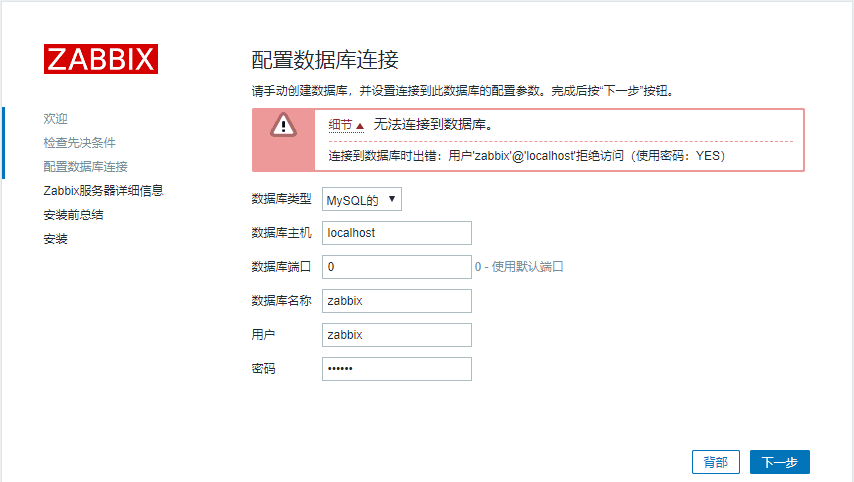Click the warning triangle icon

click(x=283, y=125)
